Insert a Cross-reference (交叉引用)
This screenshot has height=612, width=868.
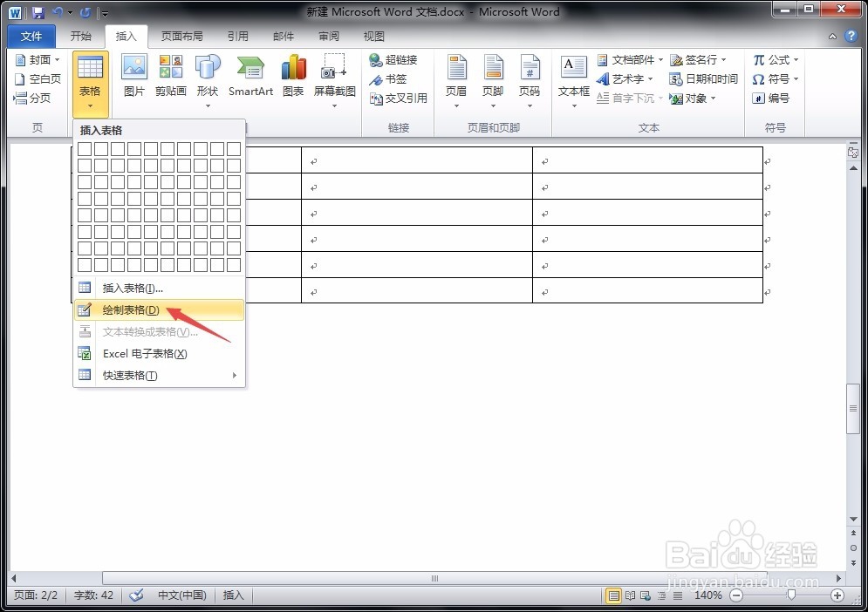[x=398, y=99]
